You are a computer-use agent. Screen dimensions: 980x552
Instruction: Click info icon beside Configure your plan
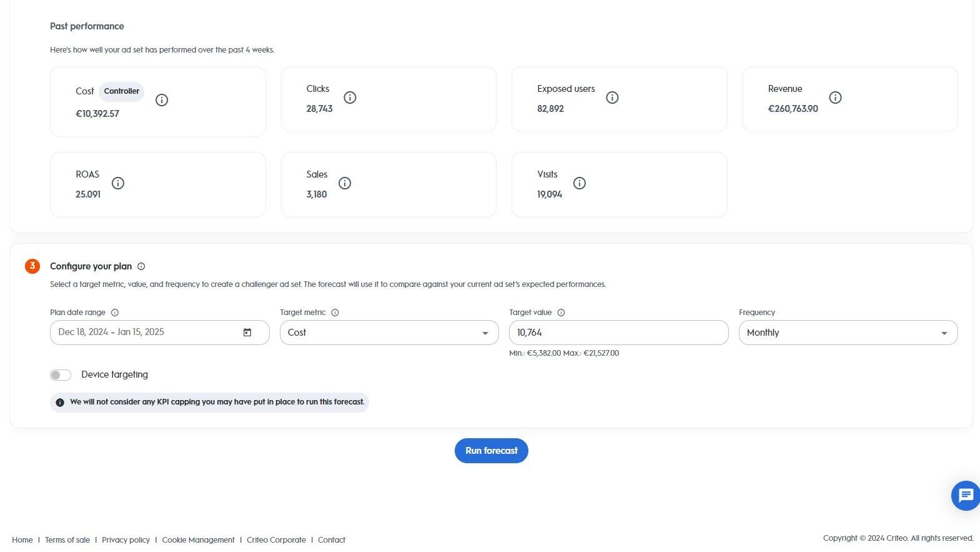(x=141, y=266)
